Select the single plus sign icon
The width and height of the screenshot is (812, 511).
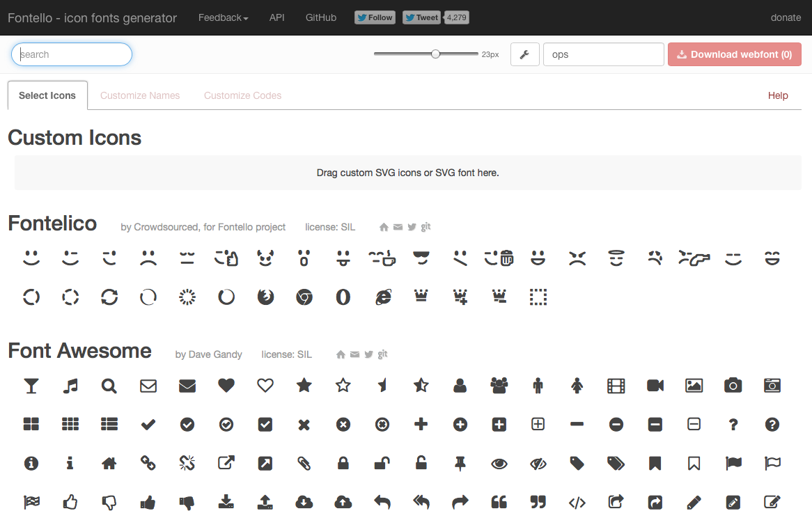click(421, 425)
